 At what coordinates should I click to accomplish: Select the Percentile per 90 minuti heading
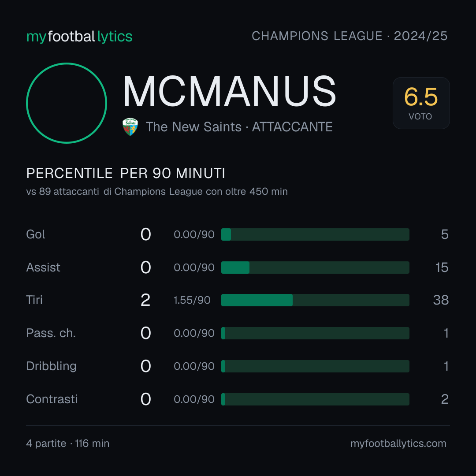coord(126,173)
